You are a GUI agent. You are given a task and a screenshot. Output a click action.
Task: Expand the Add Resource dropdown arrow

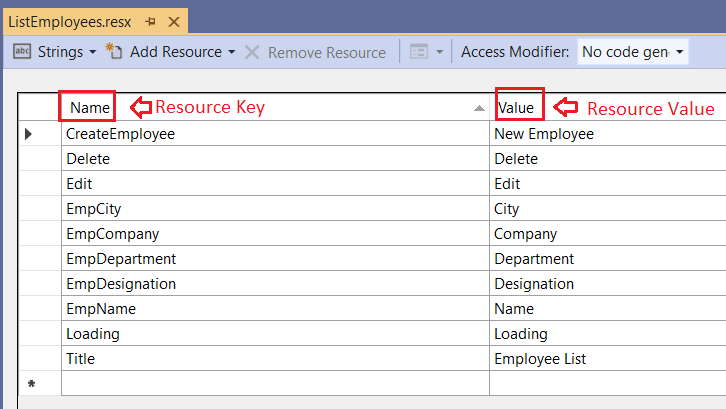coord(231,52)
